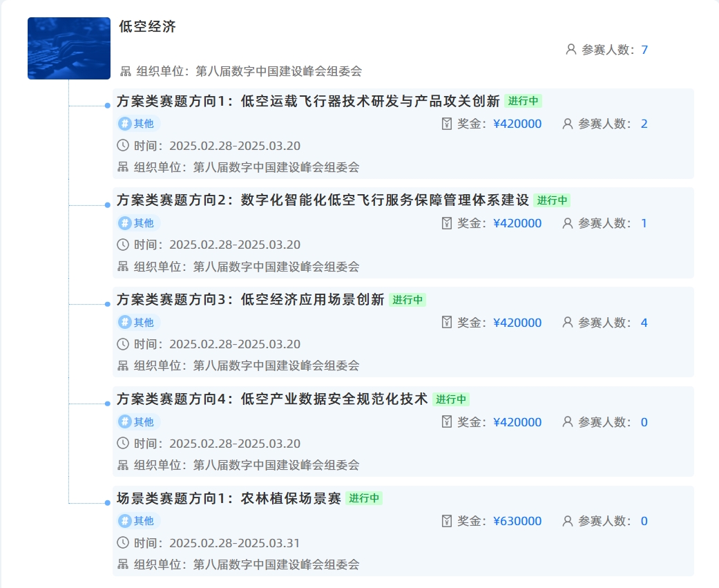The height and width of the screenshot is (588, 719).
Task: Click the ¥630000 prize amount for 农林植保场景赛
Action: pos(517,521)
